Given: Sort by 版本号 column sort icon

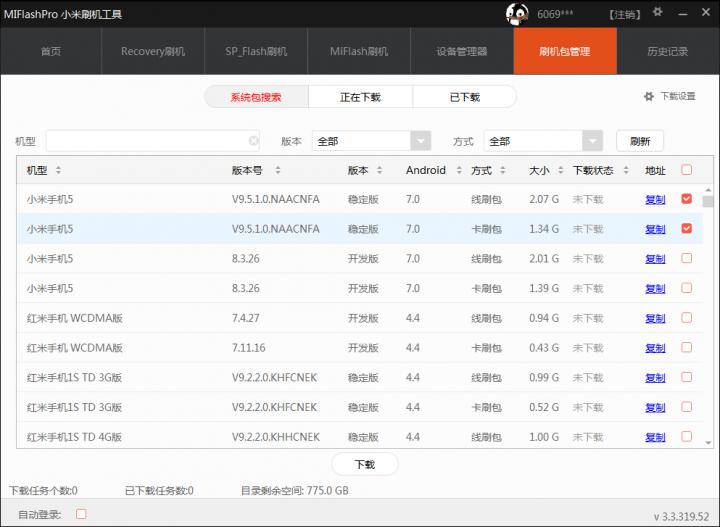Looking at the screenshot, I should pos(278,170).
